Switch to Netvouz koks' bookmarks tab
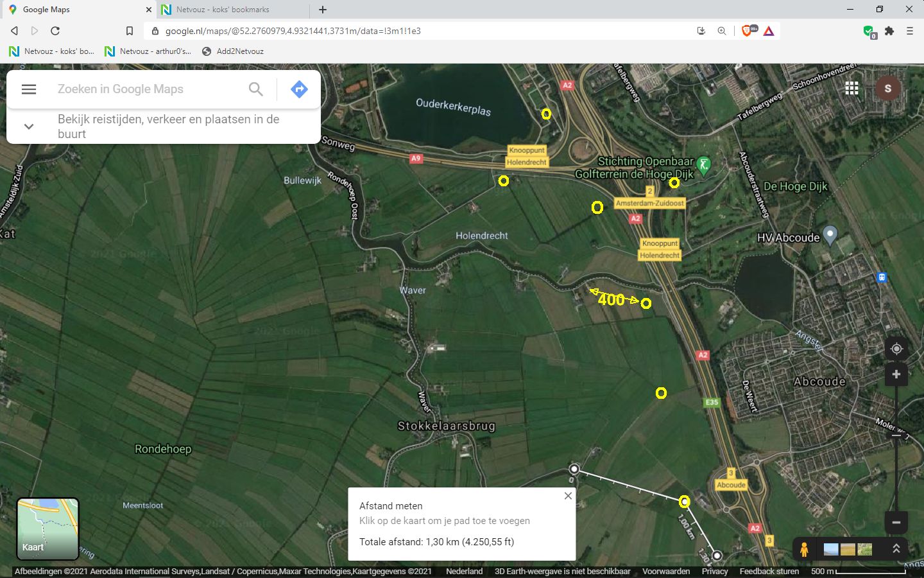 click(223, 10)
